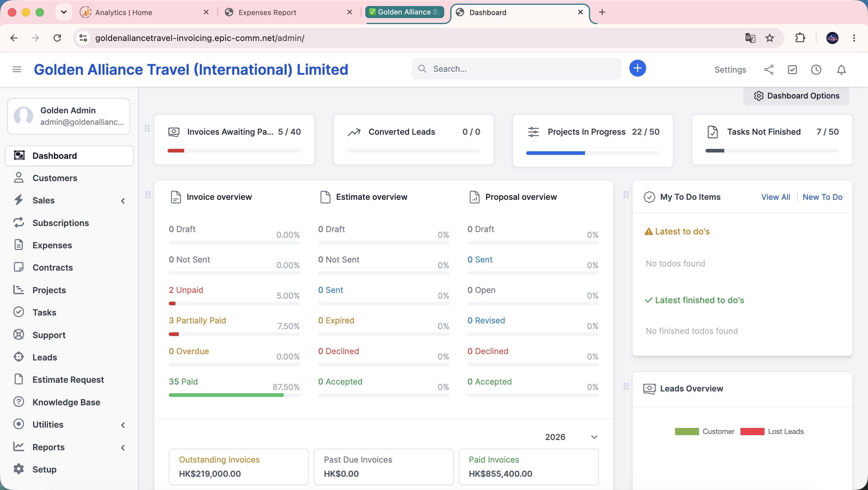Click 0 Revised in Proposal overview
The width and height of the screenshot is (868, 490).
tap(486, 320)
